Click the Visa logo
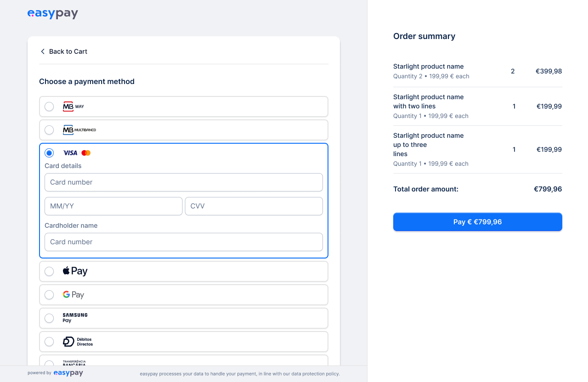 pos(70,153)
